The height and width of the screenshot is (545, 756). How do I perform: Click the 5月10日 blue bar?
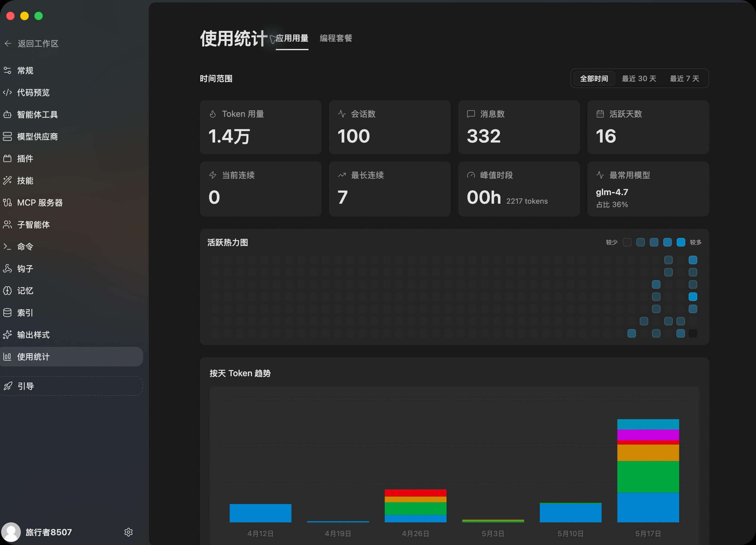(570, 513)
